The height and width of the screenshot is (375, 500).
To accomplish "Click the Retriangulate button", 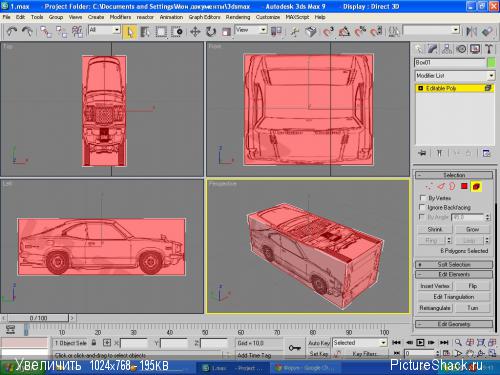I will tap(435, 308).
